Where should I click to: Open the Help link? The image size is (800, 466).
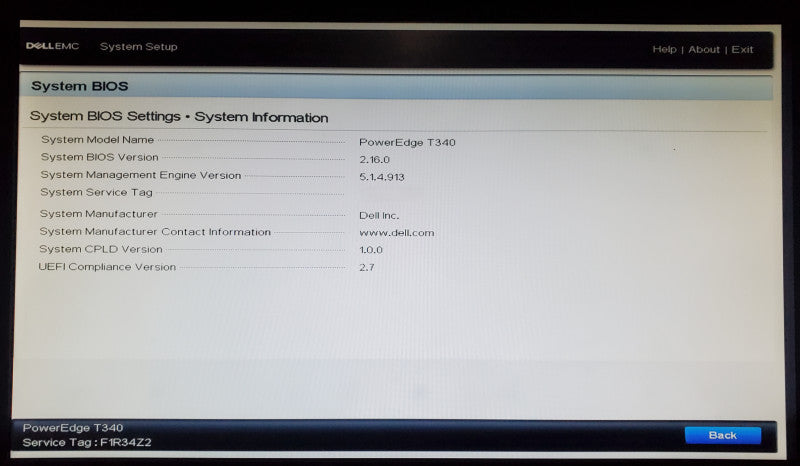[664, 50]
